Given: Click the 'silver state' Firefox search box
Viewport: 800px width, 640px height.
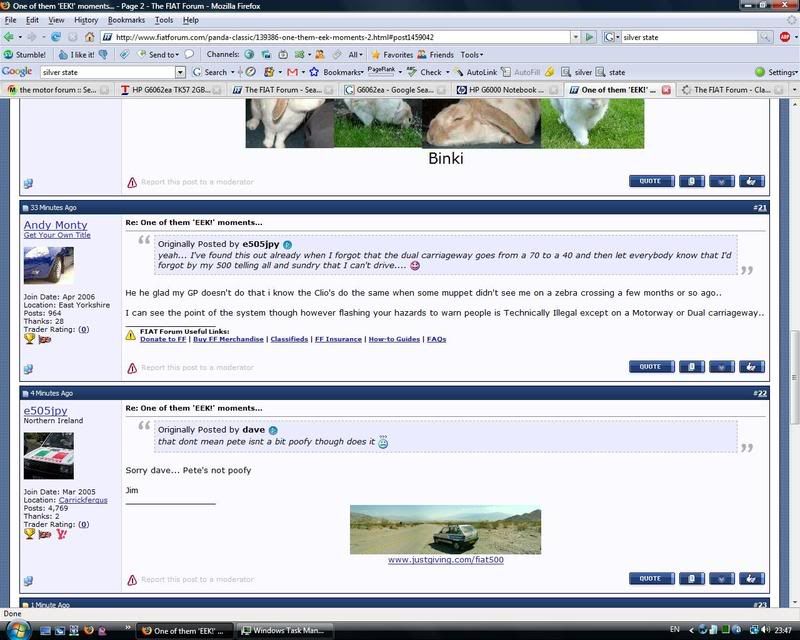Looking at the screenshot, I should [x=689, y=37].
